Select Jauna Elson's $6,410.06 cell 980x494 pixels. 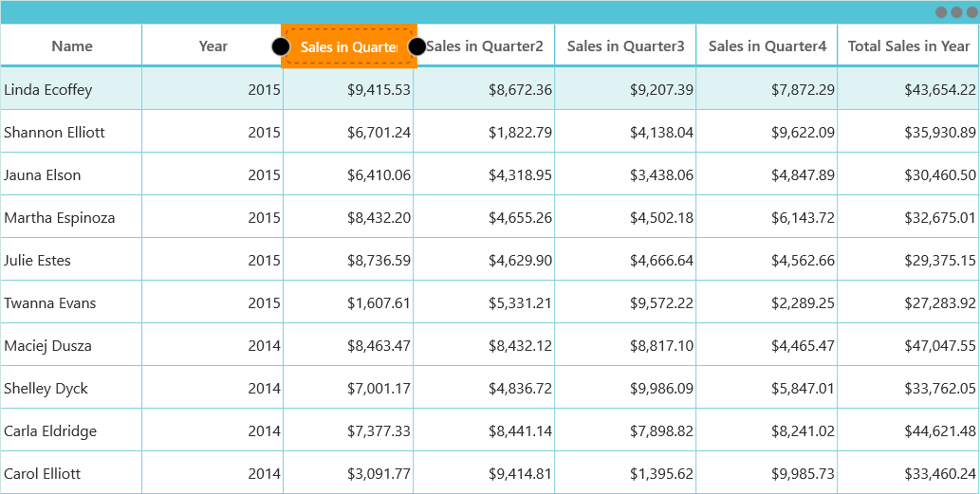[348, 174]
